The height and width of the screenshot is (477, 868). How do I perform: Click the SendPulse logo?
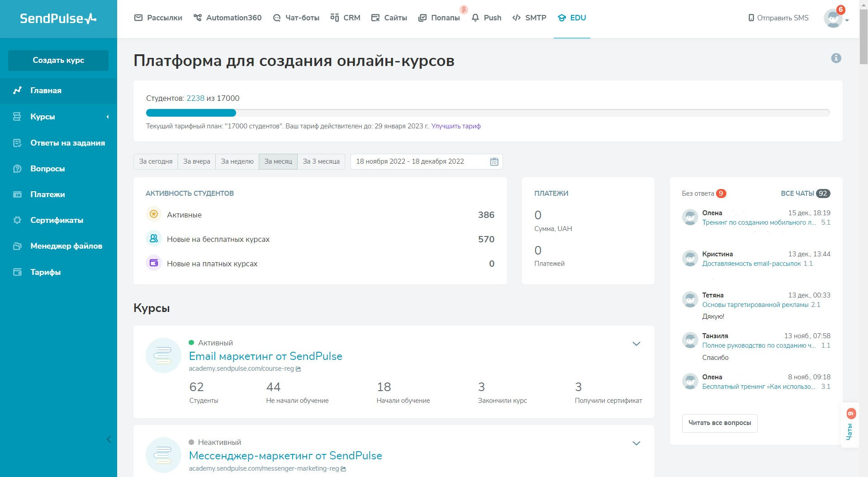pos(58,19)
